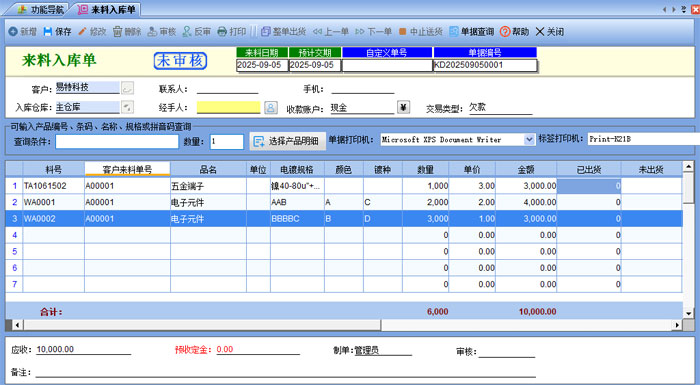The width and height of the screenshot is (700, 385).
Task: Click the 查询条件 search input
Action: (x=117, y=141)
